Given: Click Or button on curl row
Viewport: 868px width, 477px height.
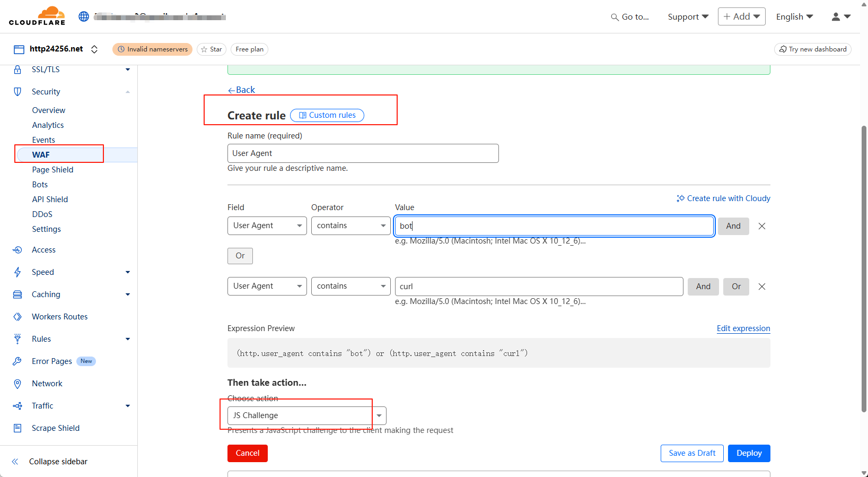Looking at the screenshot, I should click(737, 287).
